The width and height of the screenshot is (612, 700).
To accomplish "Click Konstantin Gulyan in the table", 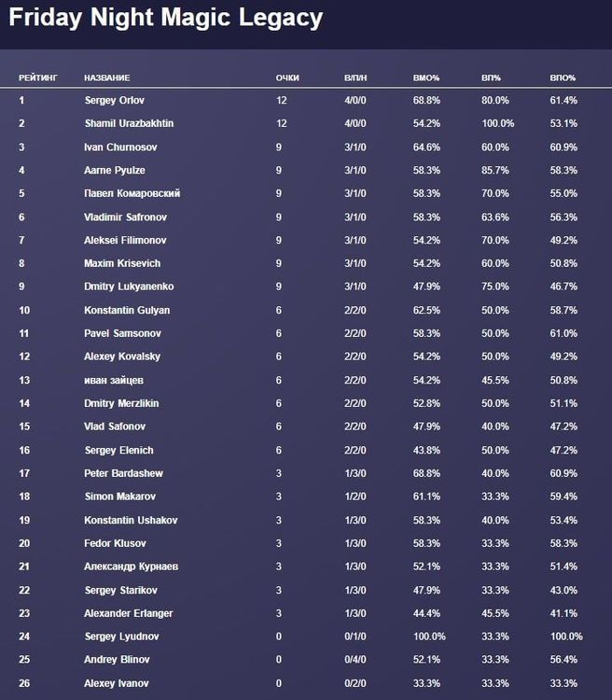I will click(x=127, y=310).
